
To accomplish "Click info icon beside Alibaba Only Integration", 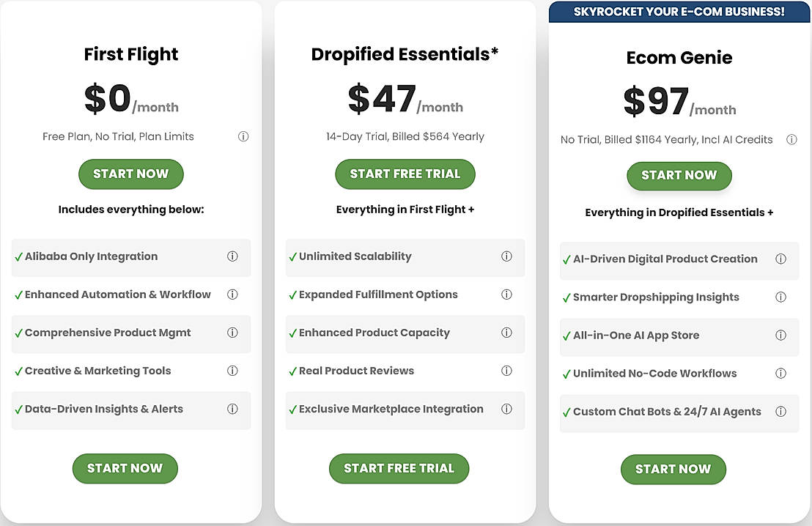I will 232,256.
